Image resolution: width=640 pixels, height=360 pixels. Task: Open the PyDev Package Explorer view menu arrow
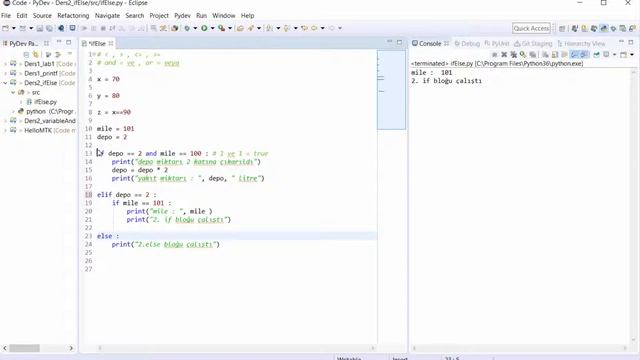[70, 54]
